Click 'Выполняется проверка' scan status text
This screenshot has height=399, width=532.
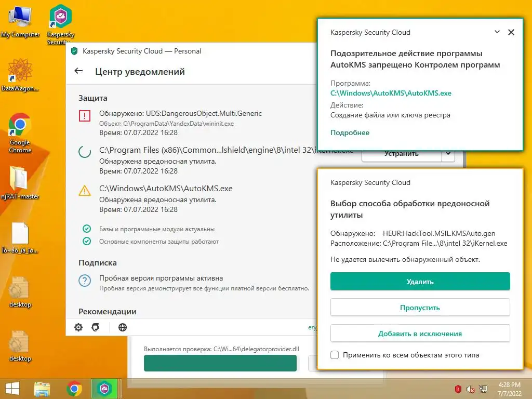pyautogui.click(x=221, y=349)
